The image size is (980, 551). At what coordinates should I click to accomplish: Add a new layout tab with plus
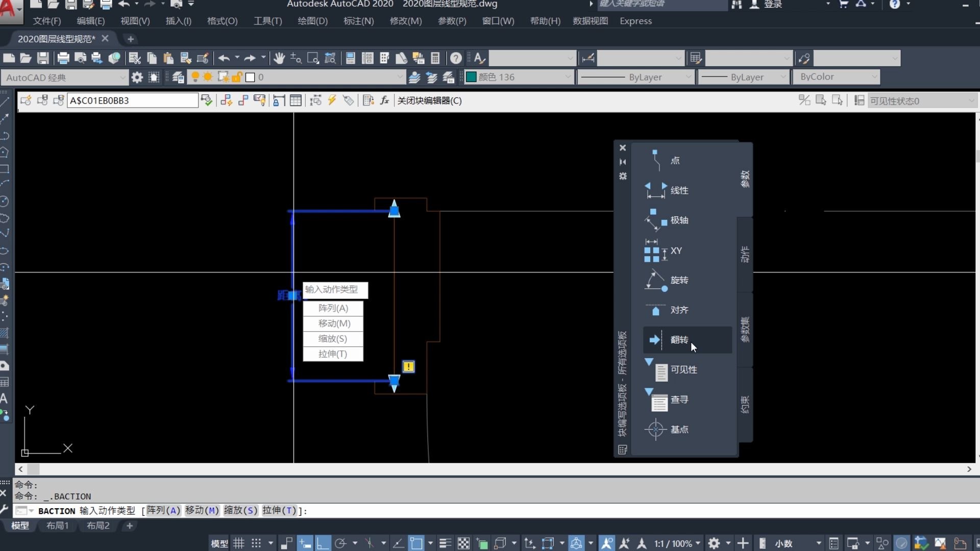click(130, 525)
